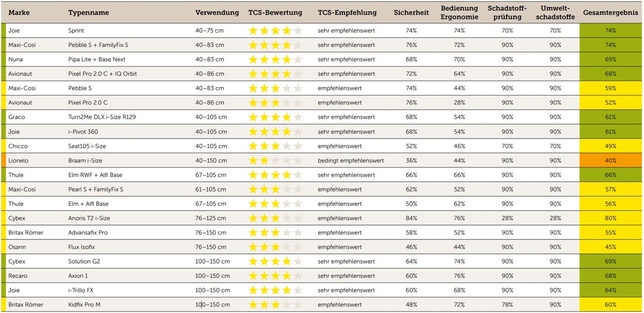Click the star rating for Cybex Anoris T2 i-Size
This screenshot has width=644, height=313.
coord(275,219)
